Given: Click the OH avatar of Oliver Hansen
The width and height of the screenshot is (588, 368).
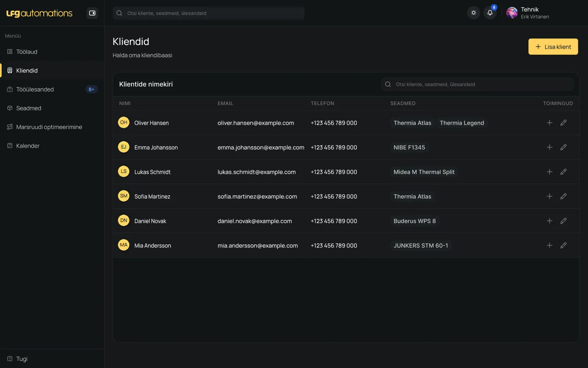Looking at the screenshot, I should (x=124, y=122).
